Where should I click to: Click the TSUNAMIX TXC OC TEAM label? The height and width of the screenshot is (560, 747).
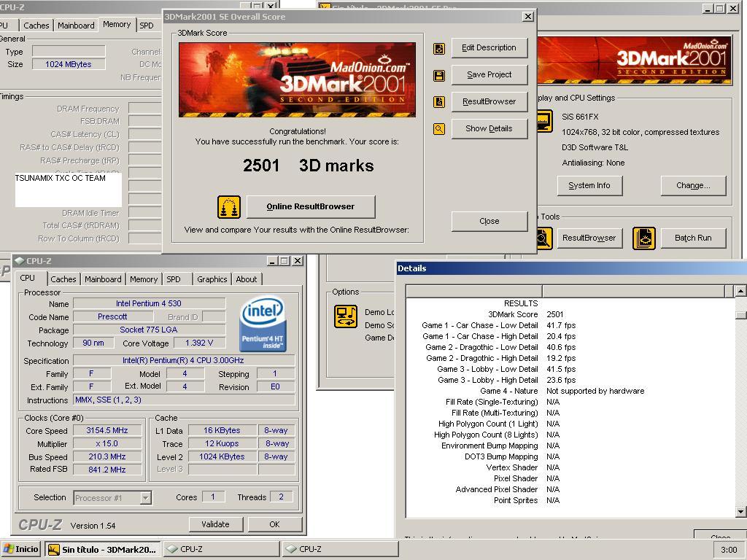pyautogui.click(x=61, y=178)
